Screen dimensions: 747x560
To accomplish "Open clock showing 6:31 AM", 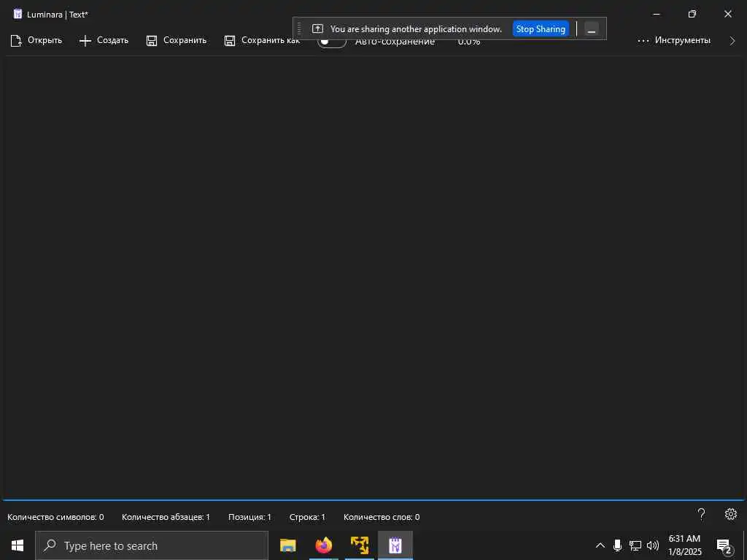I will click(x=684, y=545).
